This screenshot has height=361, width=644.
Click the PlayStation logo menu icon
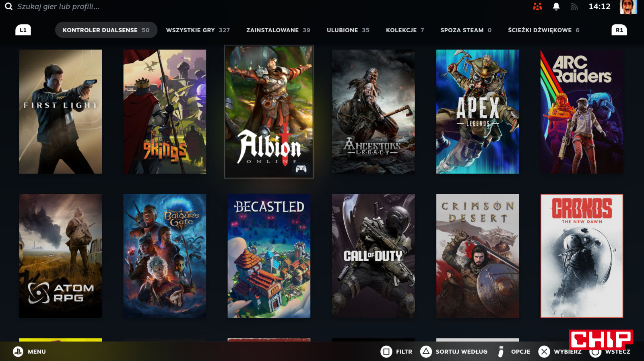coord(18,352)
